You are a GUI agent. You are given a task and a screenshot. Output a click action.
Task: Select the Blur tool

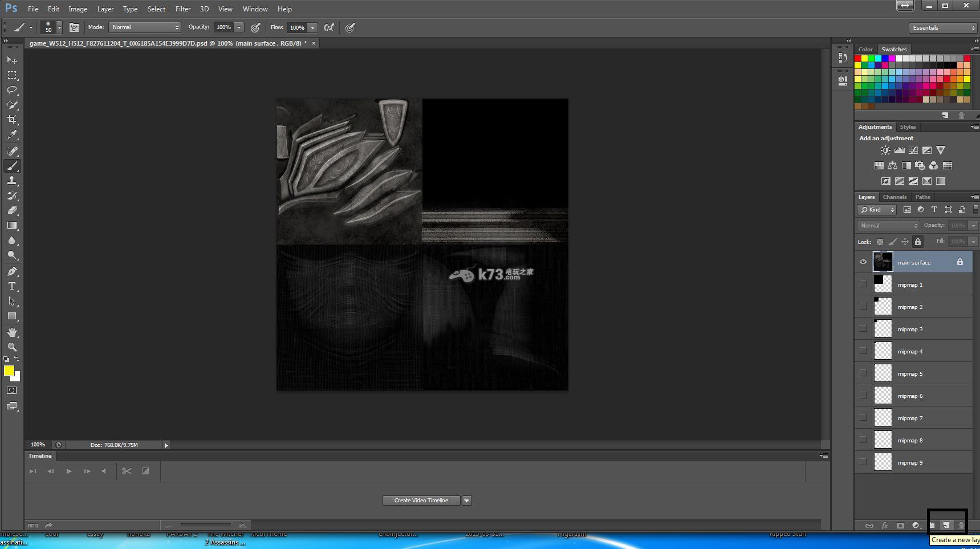[x=12, y=241]
